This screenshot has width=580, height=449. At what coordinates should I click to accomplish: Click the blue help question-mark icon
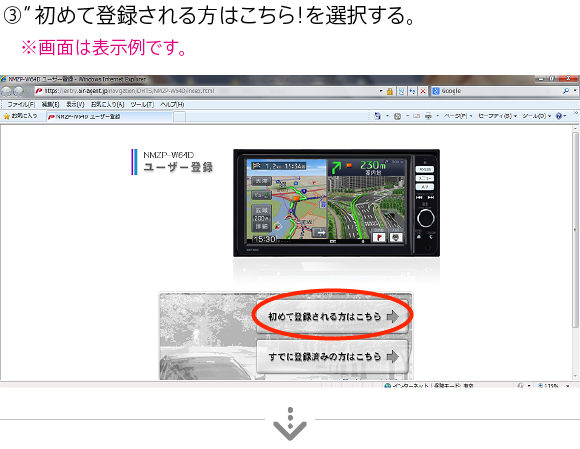(559, 116)
